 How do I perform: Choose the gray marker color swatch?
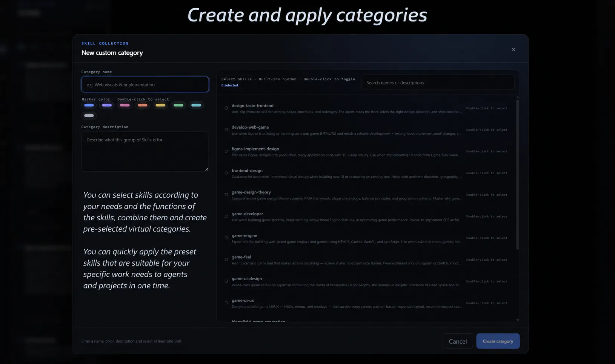point(89,115)
